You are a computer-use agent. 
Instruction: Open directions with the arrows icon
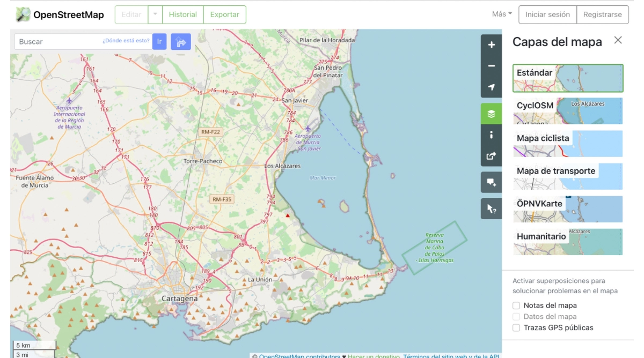[181, 42]
